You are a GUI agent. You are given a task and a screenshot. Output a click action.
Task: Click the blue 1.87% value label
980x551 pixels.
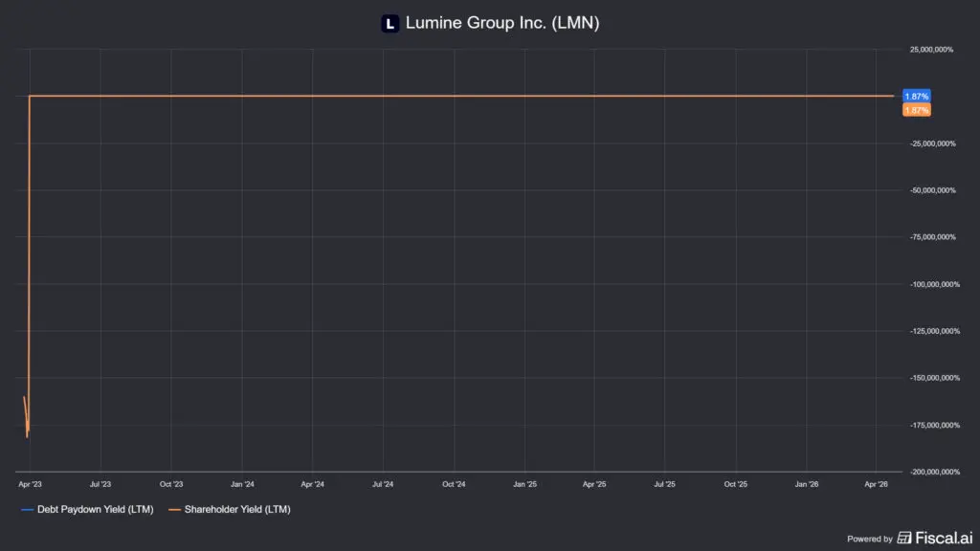[916, 97]
